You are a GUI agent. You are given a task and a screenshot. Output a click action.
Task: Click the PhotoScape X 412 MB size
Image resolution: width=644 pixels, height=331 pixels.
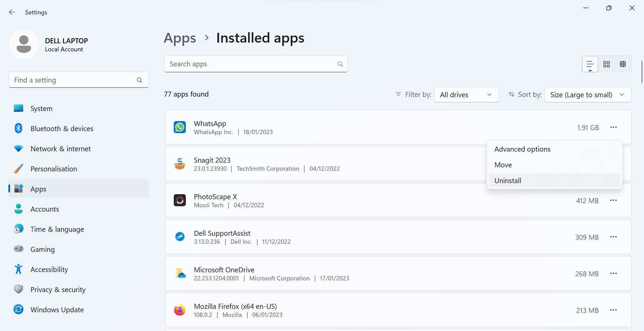(587, 201)
